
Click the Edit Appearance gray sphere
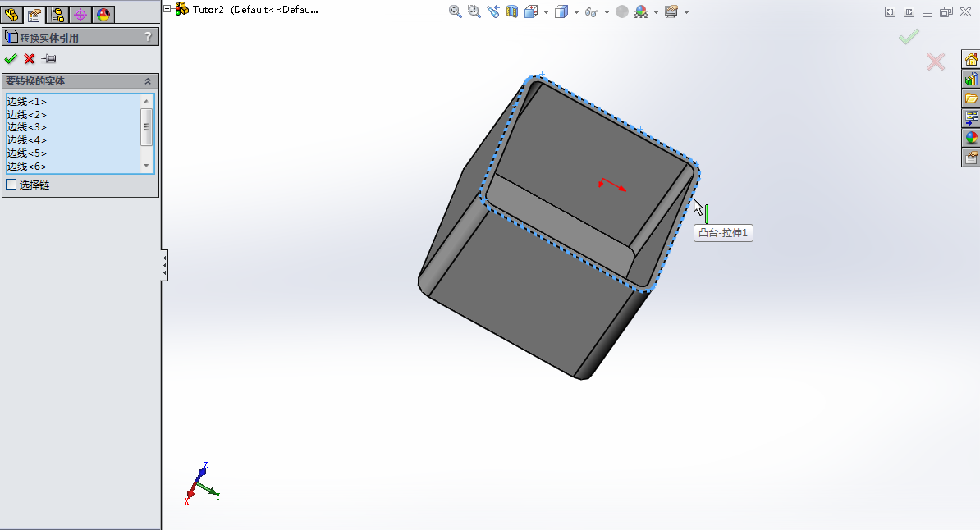(622, 11)
